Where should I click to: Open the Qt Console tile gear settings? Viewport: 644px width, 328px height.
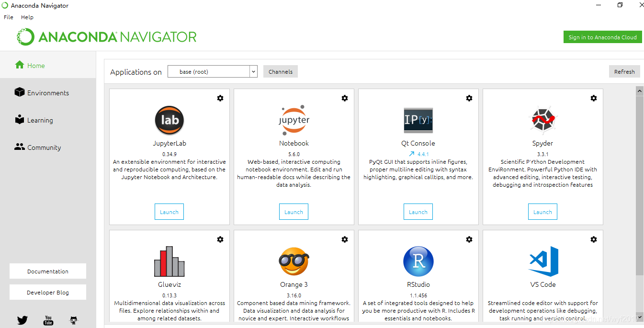coord(469,98)
